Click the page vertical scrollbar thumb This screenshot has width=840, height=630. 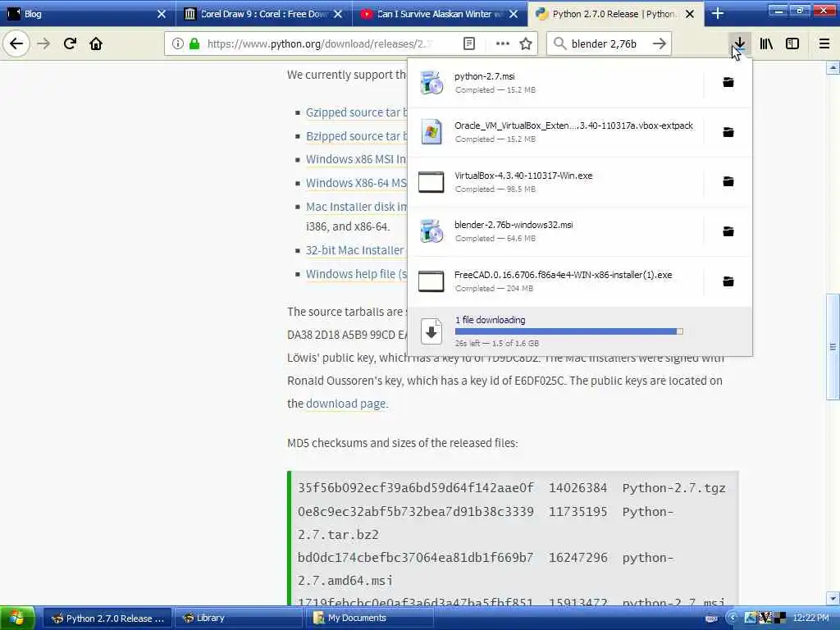click(833, 347)
